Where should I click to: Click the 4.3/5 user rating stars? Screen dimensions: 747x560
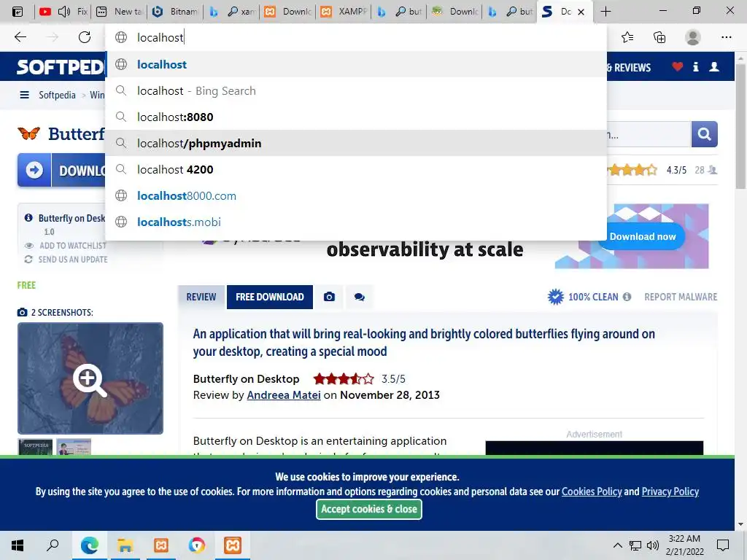pyautogui.click(x=632, y=170)
